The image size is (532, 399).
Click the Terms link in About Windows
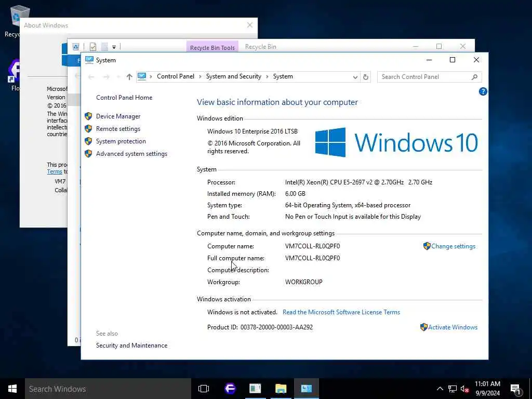[55, 171]
